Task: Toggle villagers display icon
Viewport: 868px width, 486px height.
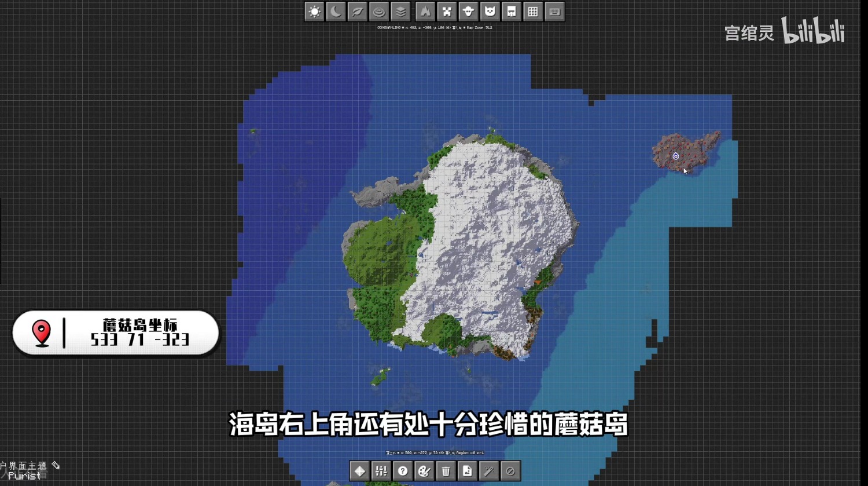Action: 512,12
